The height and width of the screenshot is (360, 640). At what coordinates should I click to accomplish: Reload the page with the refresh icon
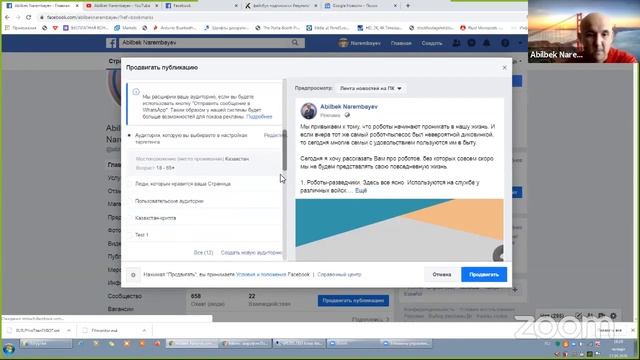(x=28, y=18)
